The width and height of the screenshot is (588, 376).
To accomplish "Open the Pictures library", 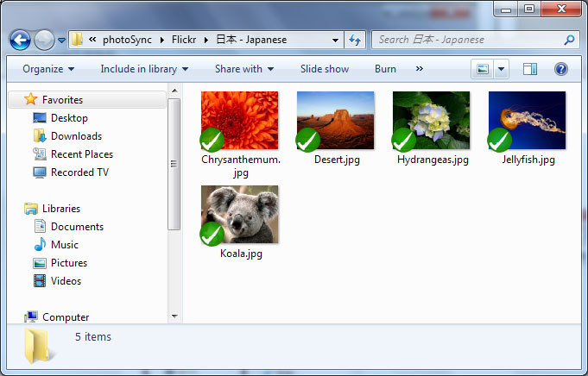I will point(68,263).
